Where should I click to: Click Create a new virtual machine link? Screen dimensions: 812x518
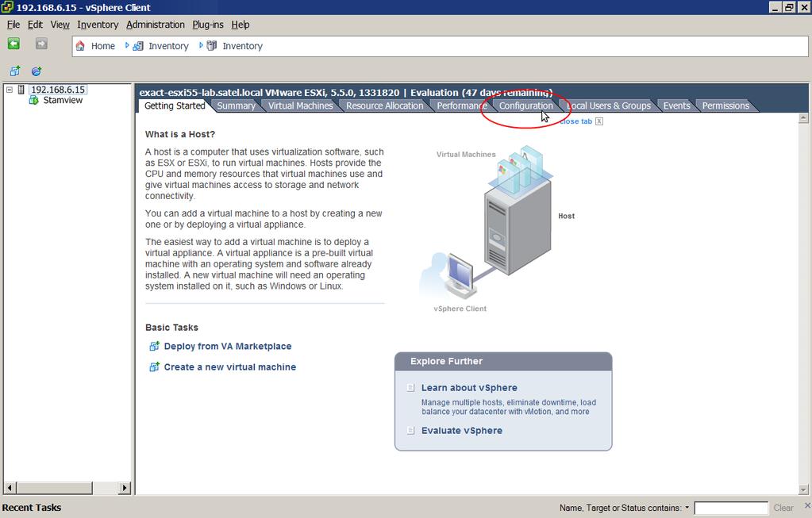coord(230,367)
